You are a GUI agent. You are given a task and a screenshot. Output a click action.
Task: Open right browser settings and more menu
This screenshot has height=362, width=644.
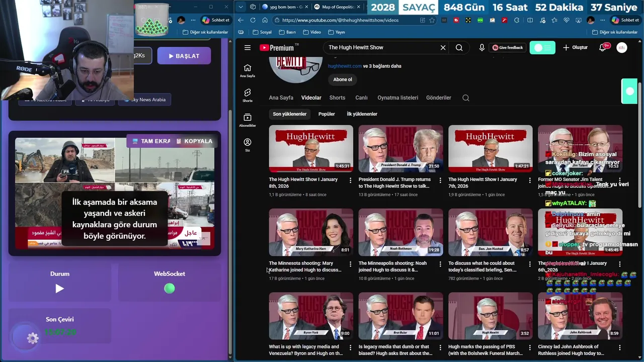[602, 20]
